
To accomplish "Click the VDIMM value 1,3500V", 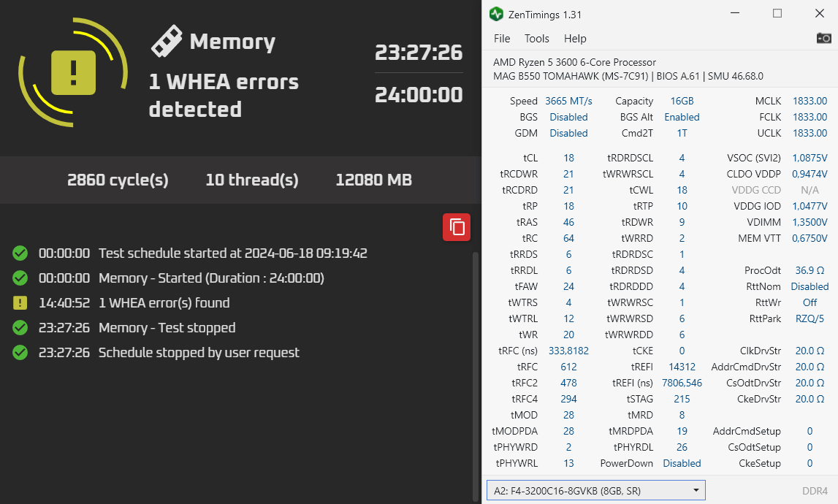I will point(810,222).
